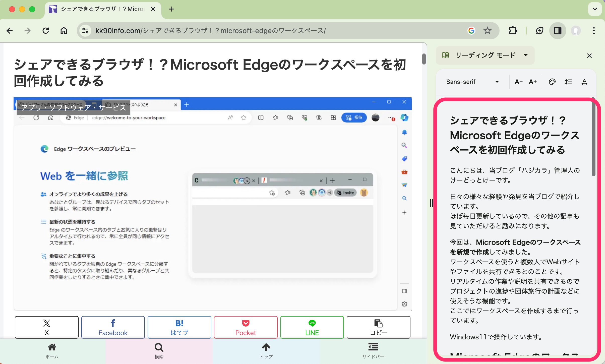Go to ホーム in bottom menu

(x=52, y=351)
